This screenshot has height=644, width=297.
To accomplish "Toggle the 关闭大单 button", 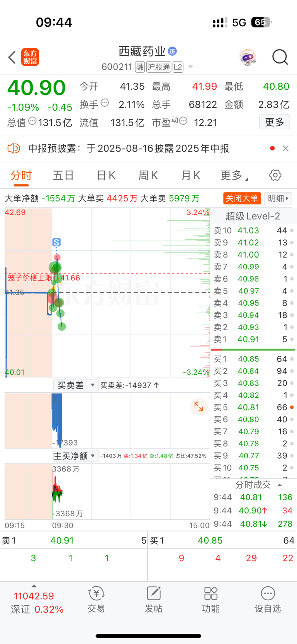I will 242,198.
